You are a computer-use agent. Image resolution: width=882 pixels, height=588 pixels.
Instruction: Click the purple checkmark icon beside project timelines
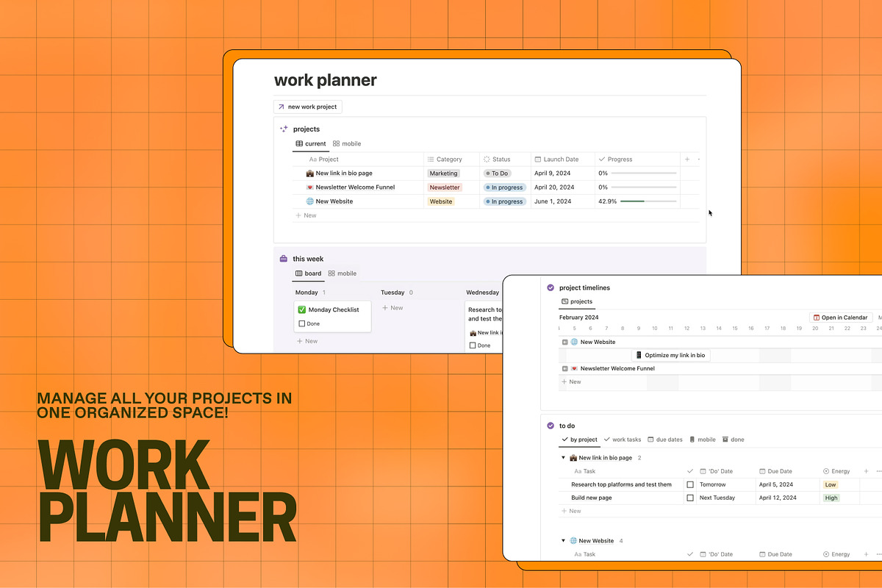(x=551, y=287)
